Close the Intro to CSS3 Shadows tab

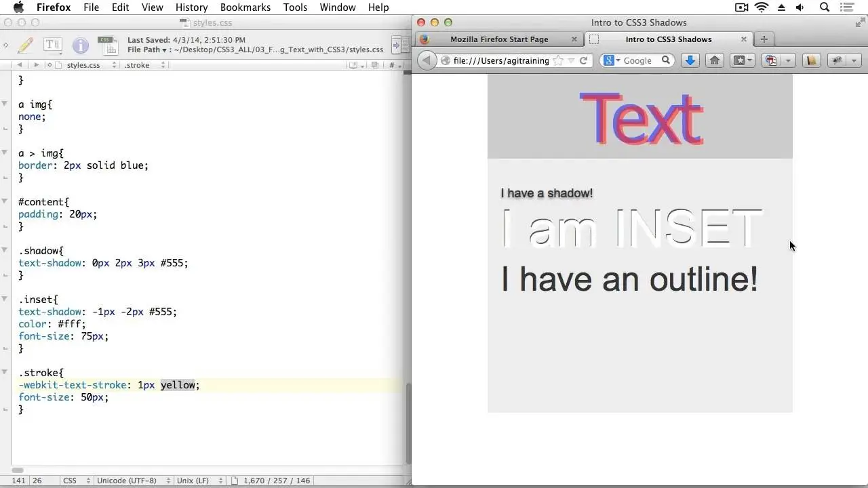pyautogui.click(x=743, y=39)
